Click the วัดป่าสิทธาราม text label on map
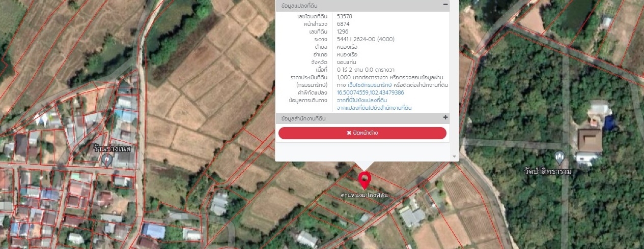Screen dimensions: 644x249 tap(548, 171)
